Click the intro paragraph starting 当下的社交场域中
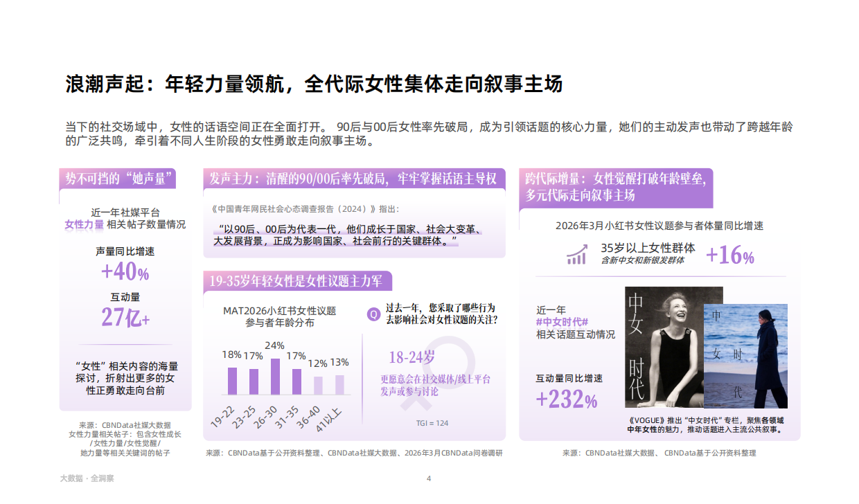Viewport: 859px width, 504px height. [x=429, y=134]
